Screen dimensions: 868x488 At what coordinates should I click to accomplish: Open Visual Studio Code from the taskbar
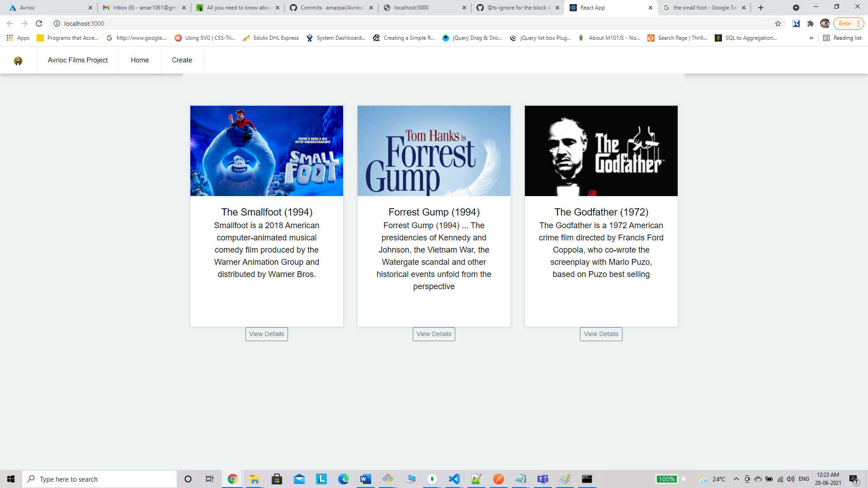(454, 479)
